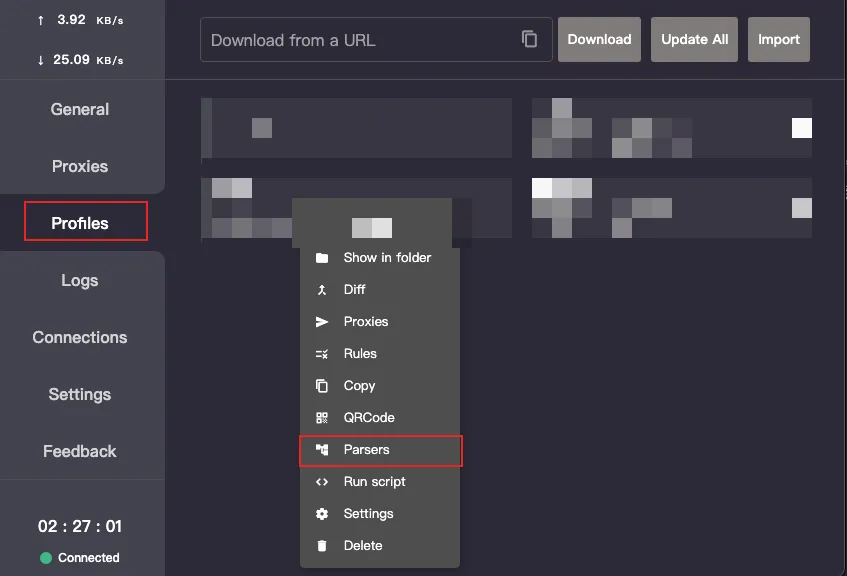Viewport: 847px width, 576px height.
Task: Select QRCode menu entry
Action: point(380,417)
